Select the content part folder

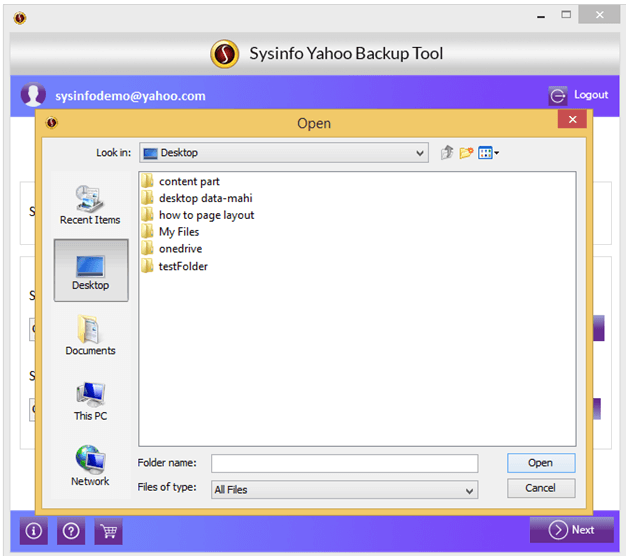click(189, 181)
